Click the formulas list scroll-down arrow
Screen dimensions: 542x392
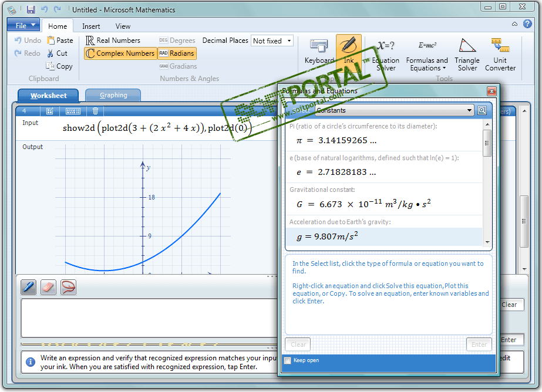487,242
